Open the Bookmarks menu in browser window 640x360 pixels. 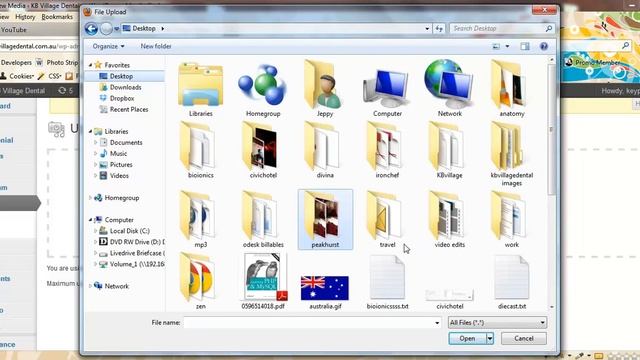[x=57, y=17]
